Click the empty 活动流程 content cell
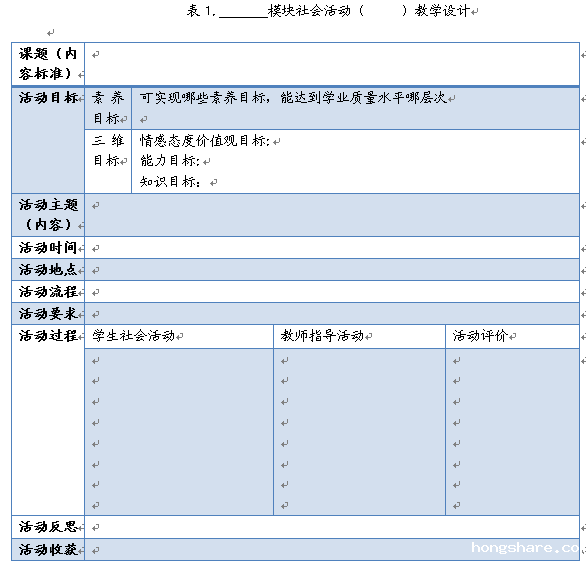The height and width of the screenshot is (564, 586). (332, 292)
